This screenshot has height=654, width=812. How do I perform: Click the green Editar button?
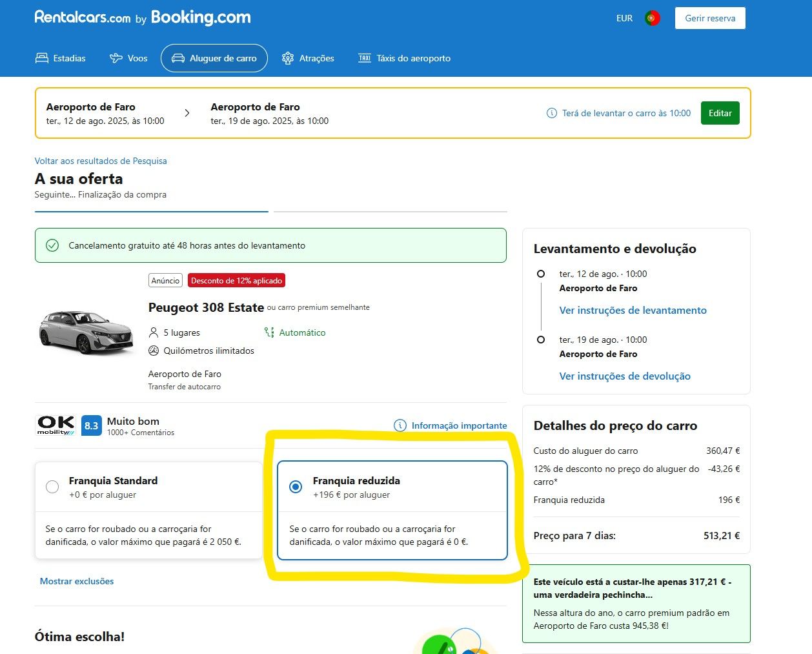(x=720, y=113)
